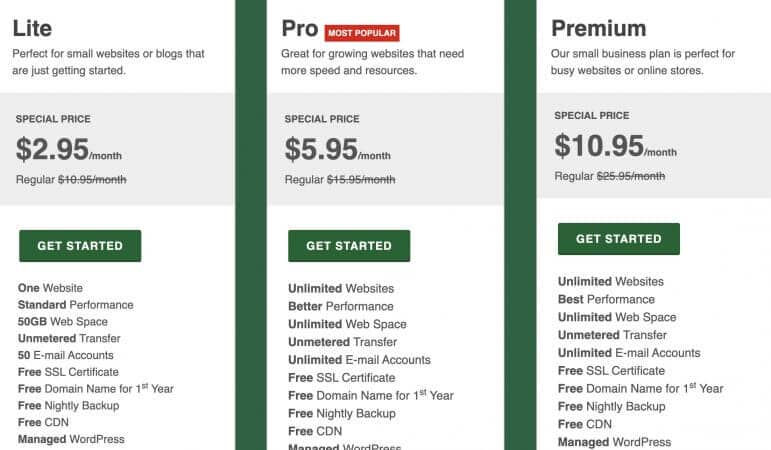The image size is (771, 450).
Task: Click Standard Performance feature in Lite
Action: coord(76,305)
